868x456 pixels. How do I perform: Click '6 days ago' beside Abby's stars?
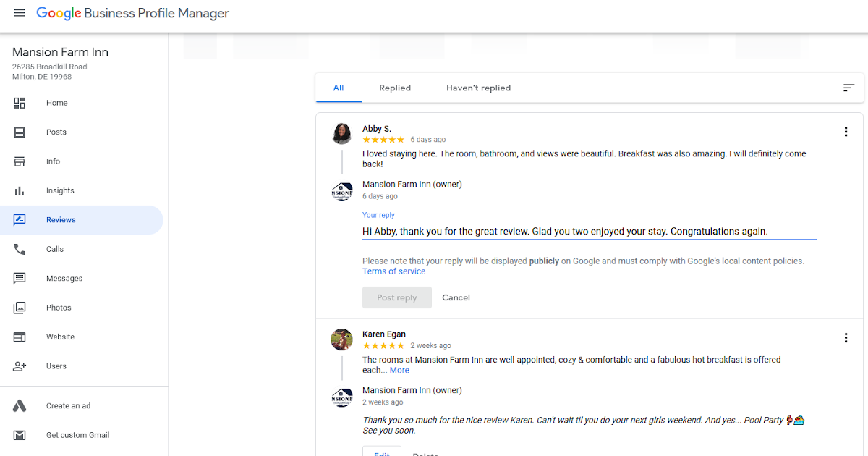pyautogui.click(x=428, y=140)
